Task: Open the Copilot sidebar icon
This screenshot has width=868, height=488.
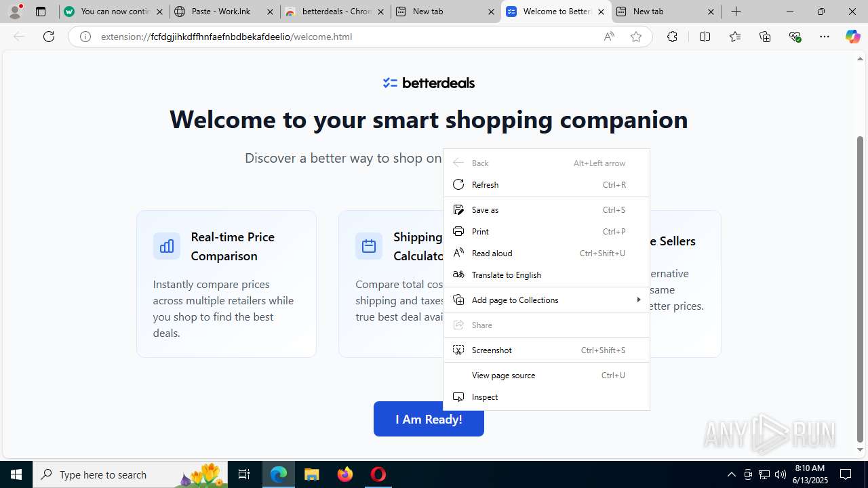Action: (x=852, y=37)
